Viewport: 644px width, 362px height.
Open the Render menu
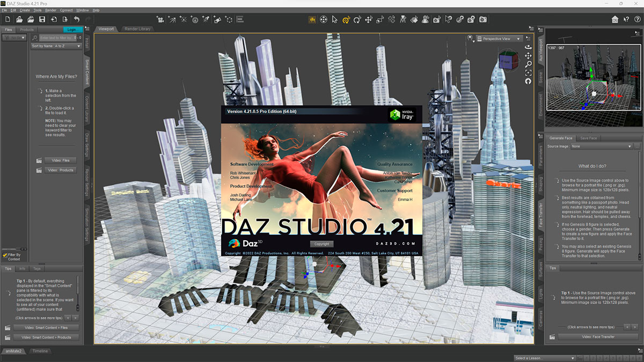[x=51, y=10]
